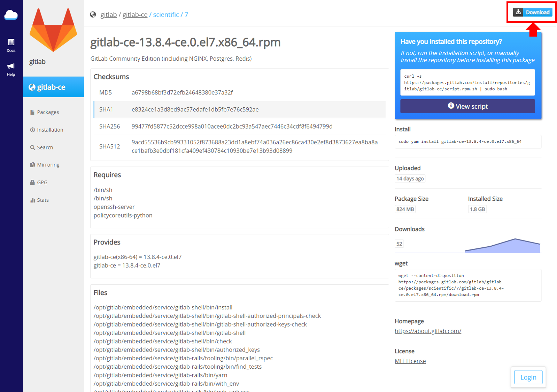Click the wget command box
The height and width of the screenshot is (392, 557).
[x=468, y=285]
